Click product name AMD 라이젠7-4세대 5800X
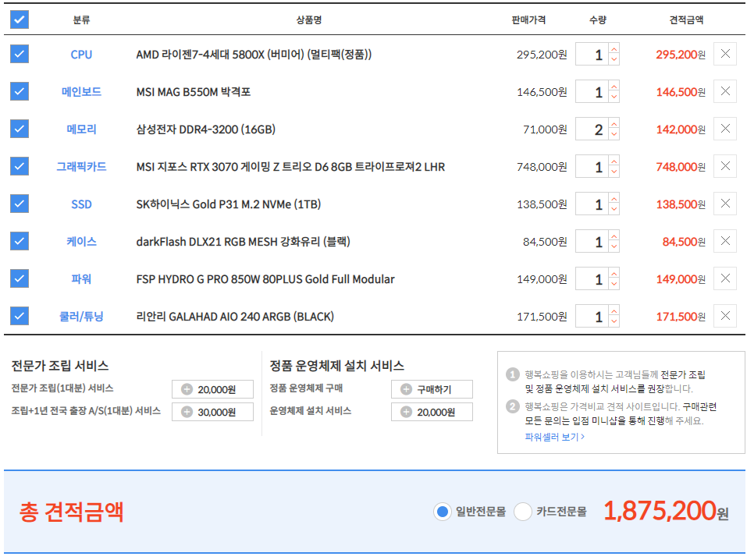Viewport: 747px width, 560px height. coord(254,55)
